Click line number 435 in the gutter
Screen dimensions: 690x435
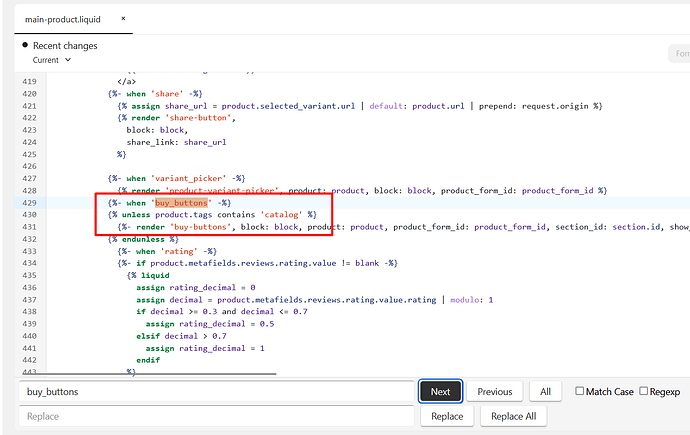[29, 275]
